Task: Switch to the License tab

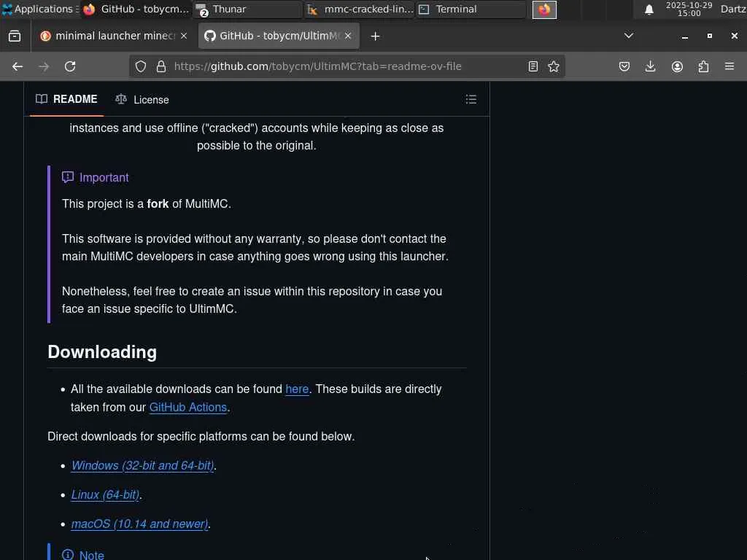Action: [x=142, y=99]
